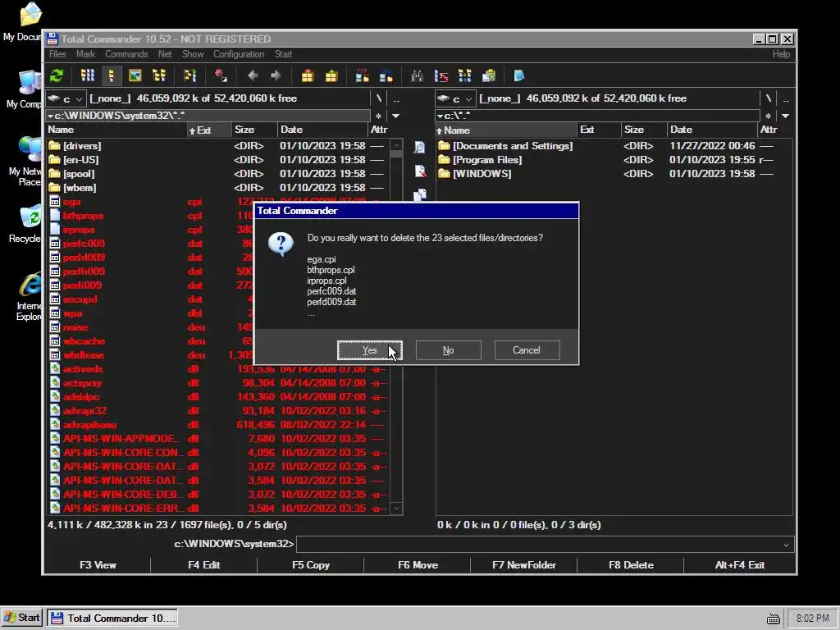Click the Total Commander taskbar button
This screenshot has height=630, width=840.
112,619
